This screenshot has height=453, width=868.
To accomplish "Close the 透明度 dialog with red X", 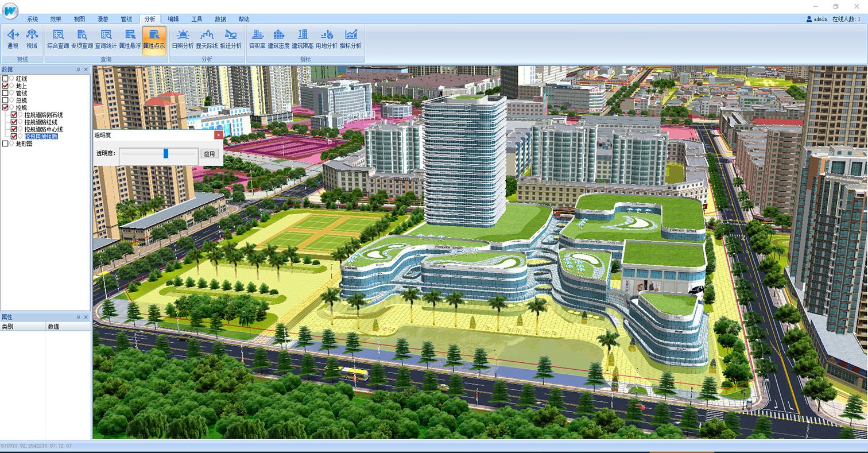I will pos(218,135).
